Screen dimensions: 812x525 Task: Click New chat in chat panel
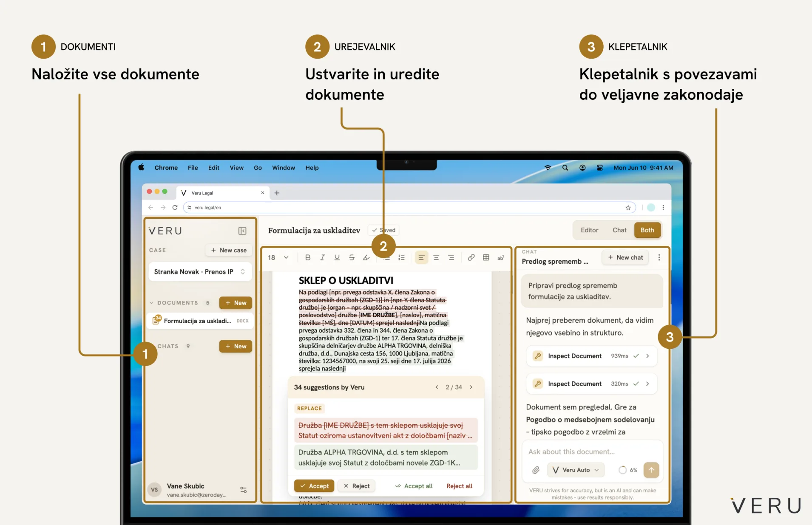coord(625,257)
